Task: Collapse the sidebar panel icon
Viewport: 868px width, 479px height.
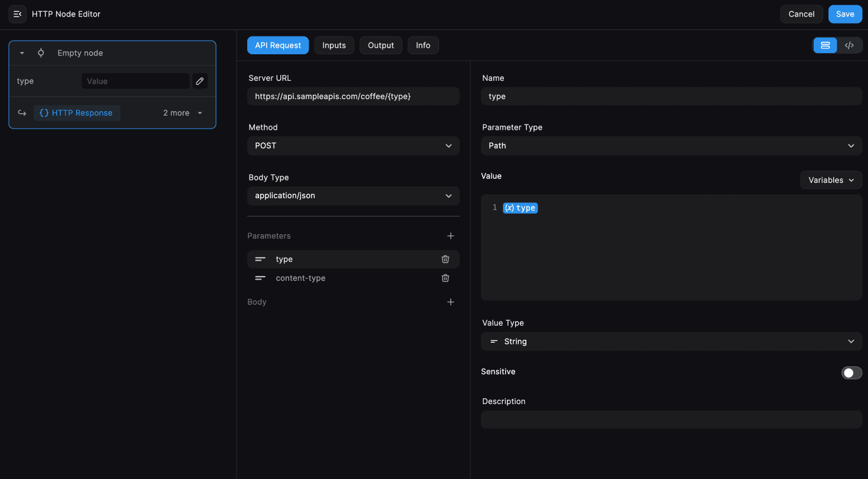Action: pos(17,14)
